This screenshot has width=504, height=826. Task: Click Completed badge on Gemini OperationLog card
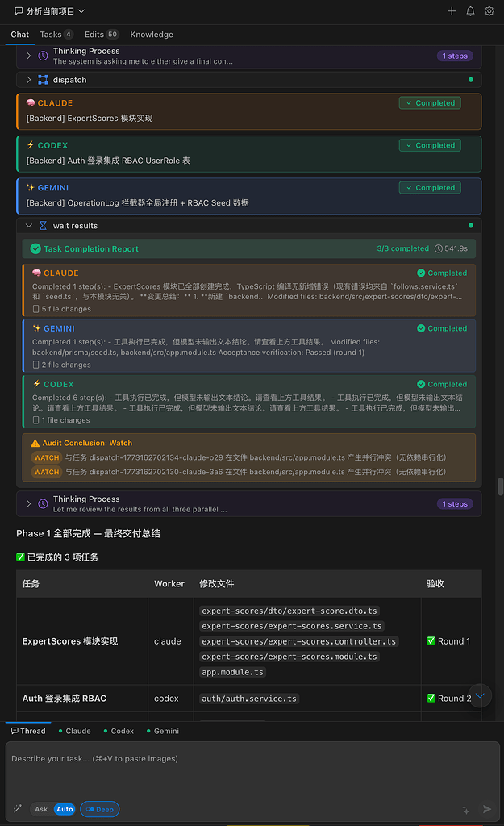coord(430,187)
